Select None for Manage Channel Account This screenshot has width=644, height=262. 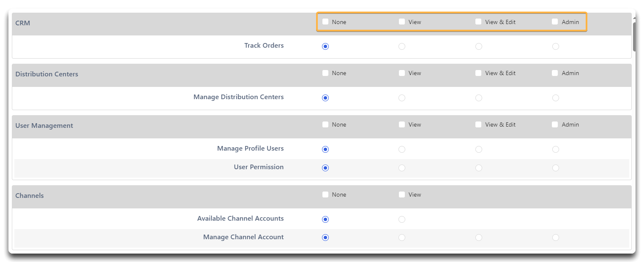[325, 238]
